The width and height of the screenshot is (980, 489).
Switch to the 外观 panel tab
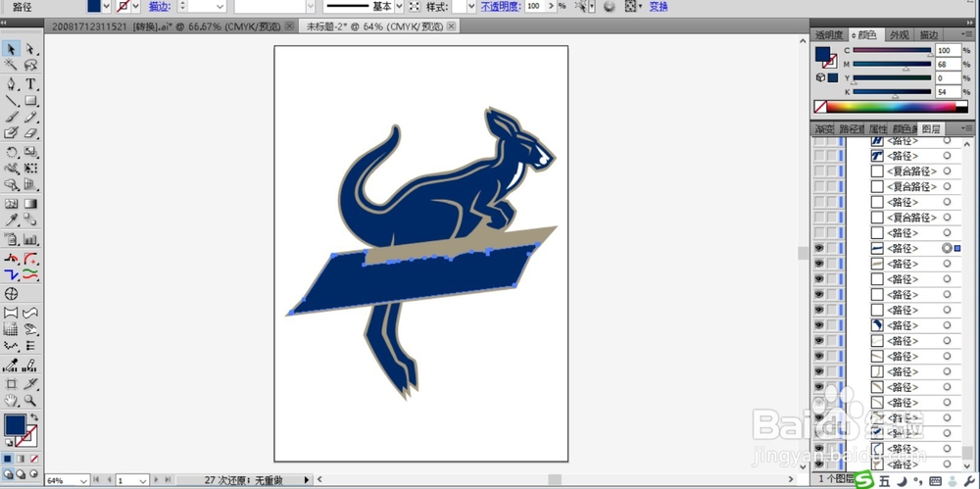(x=900, y=35)
